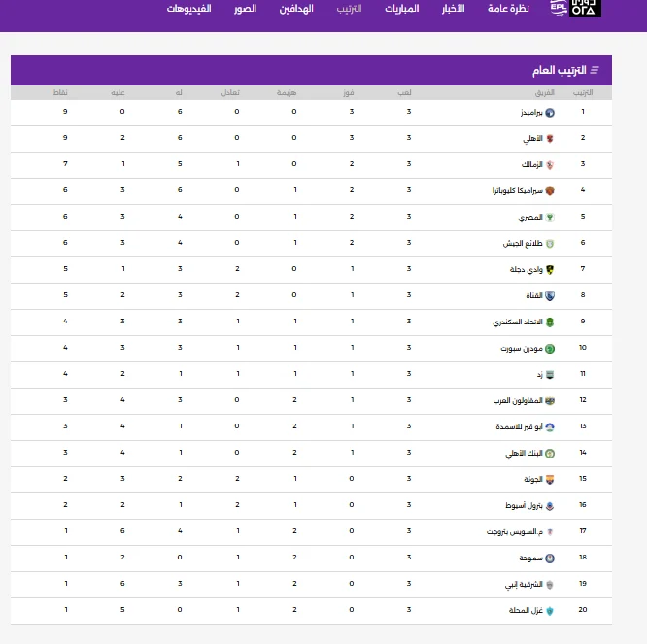Open the الصور navigation tab
Screen dimensions: 647x644
(246, 8)
